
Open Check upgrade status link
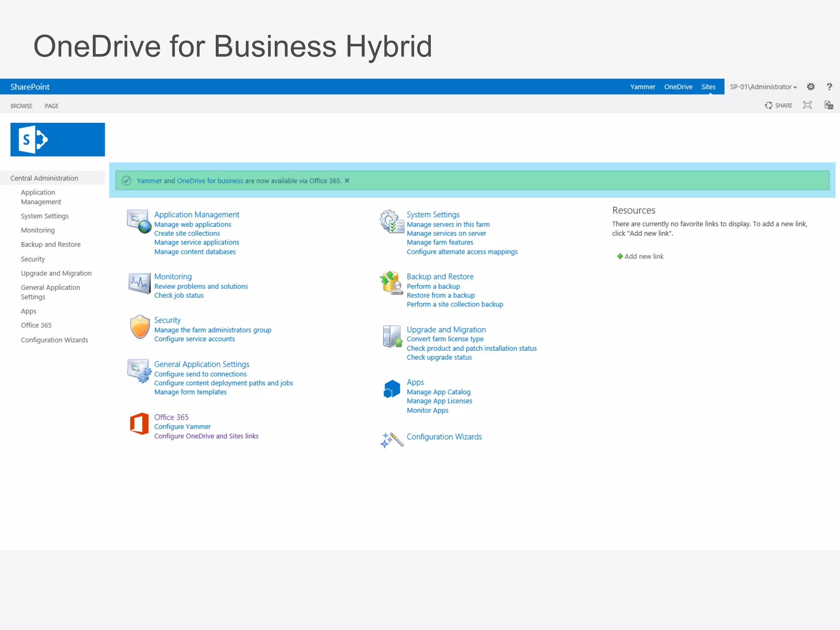pyautogui.click(x=439, y=357)
